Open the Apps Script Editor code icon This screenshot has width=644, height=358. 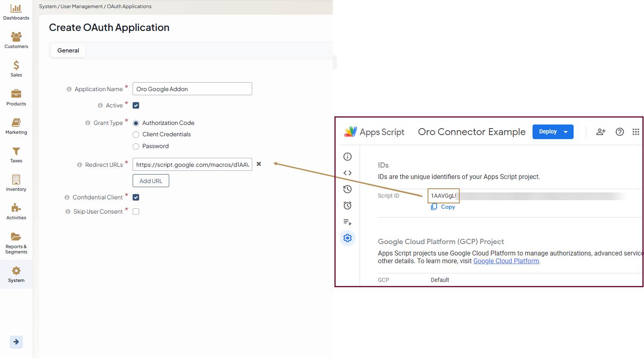[x=347, y=173]
